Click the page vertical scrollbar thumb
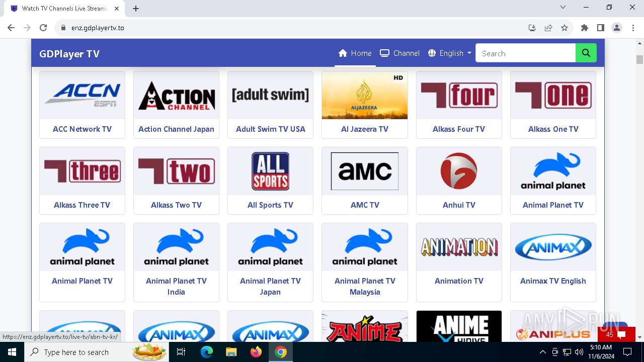This screenshot has width=644, height=362. coord(639,59)
